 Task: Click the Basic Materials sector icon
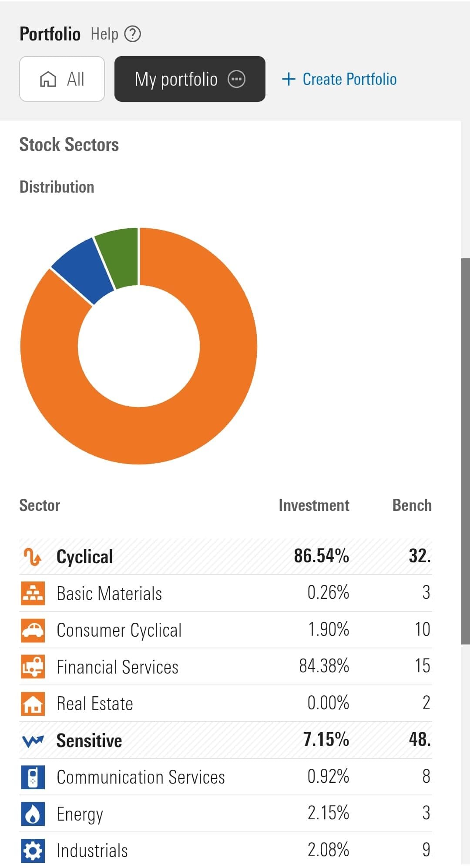[x=34, y=593]
